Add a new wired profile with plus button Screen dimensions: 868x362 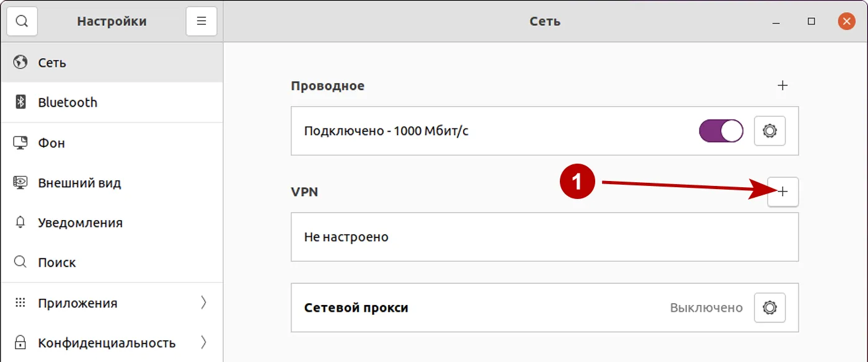(783, 86)
